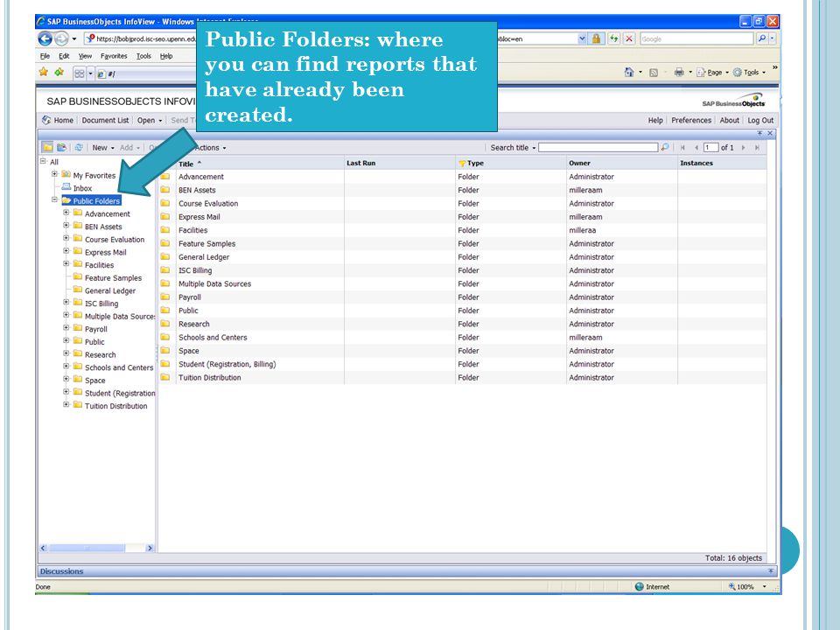Click the red Stop loading icon
Image resolution: width=840 pixels, height=630 pixels.
click(x=629, y=38)
